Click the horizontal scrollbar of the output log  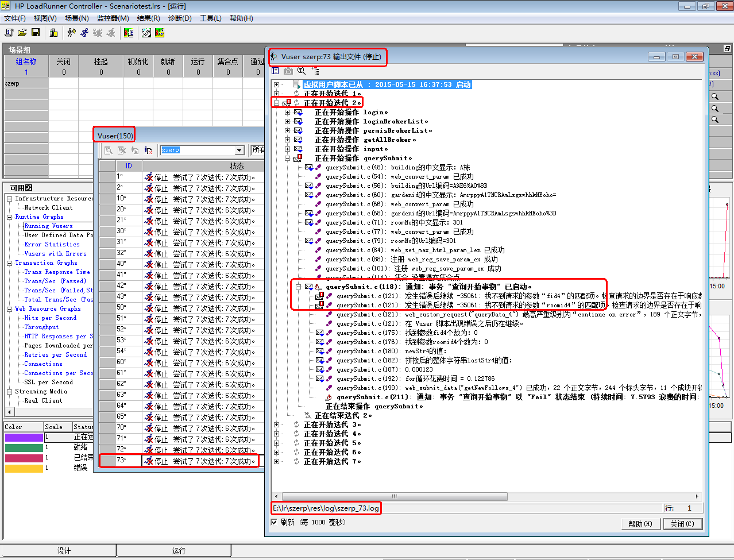coord(394,496)
